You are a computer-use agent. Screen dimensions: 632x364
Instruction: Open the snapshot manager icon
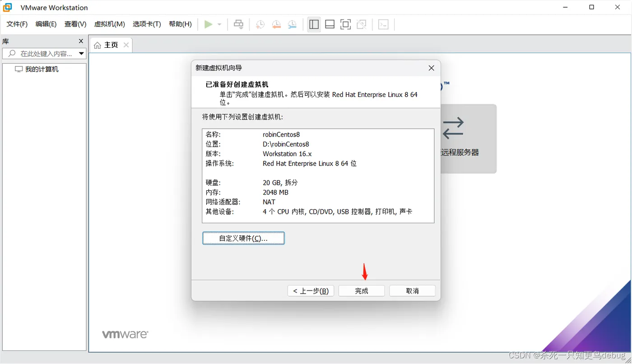click(x=293, y=24)
